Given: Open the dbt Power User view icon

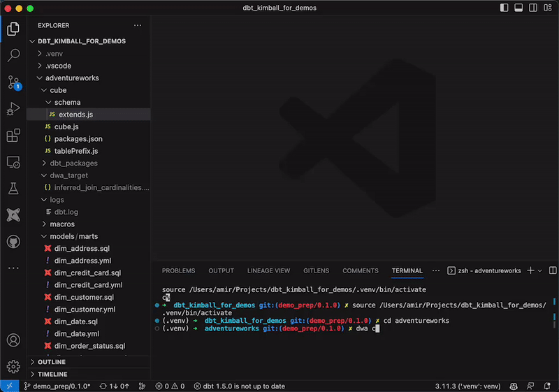Looking at the screenshot, I should (13, 215).
